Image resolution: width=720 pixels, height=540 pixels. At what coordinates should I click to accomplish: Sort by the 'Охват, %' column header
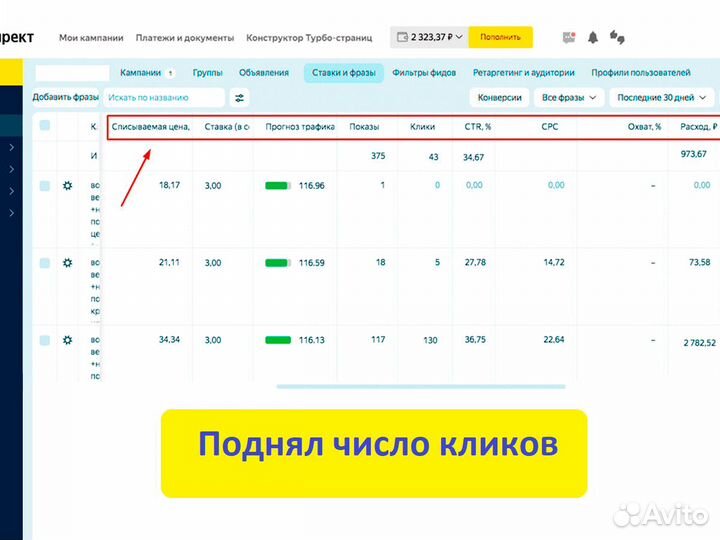644,127
